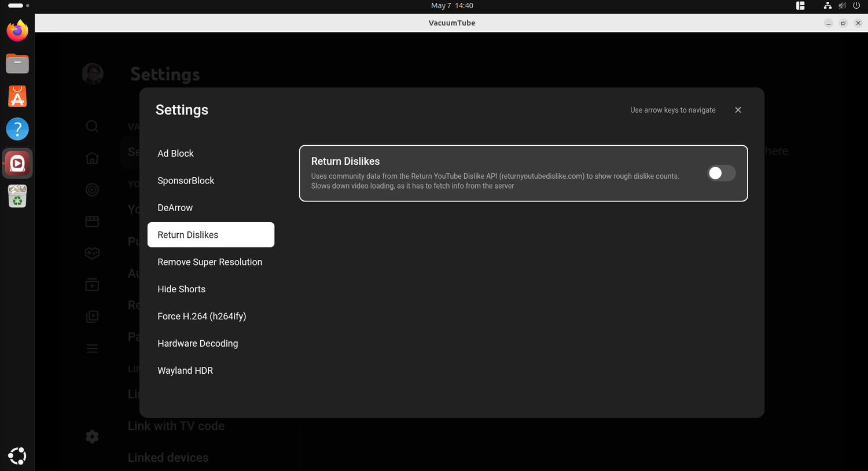Open Files from the Ubuntu dock
The width and height of the screenshot is (868, 471).
tap(17, 63)
